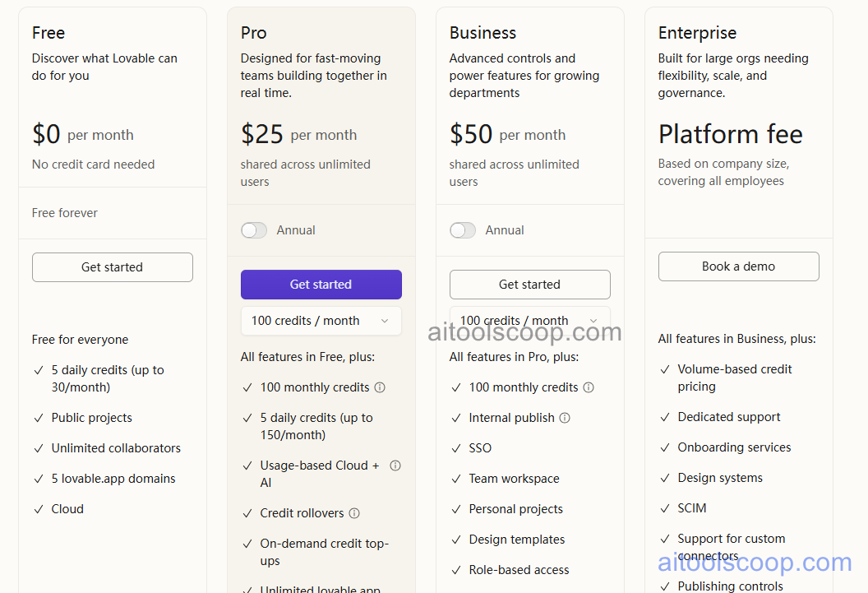Open Pro plan credits per month dropdown

click(321, 321)
